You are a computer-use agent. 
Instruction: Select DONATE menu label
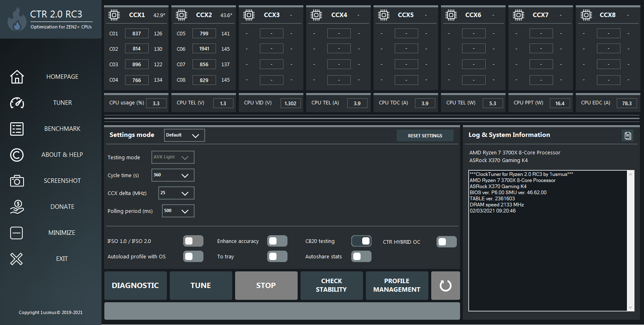coord(62,207)
